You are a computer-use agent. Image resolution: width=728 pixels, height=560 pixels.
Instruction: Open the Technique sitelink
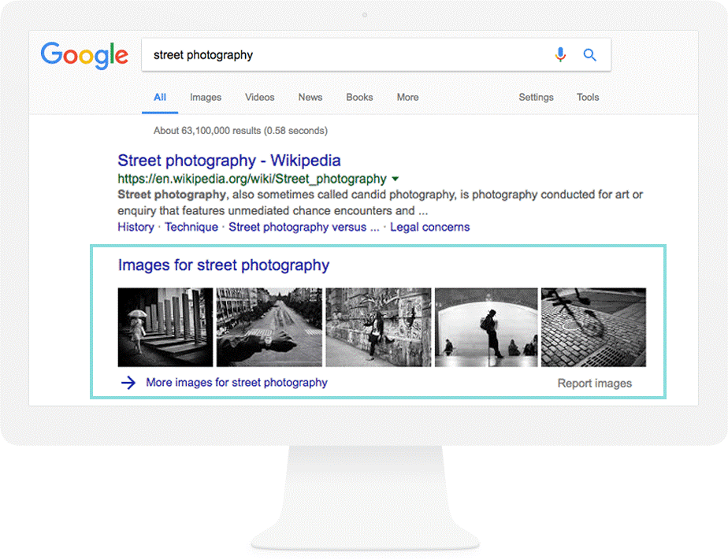(191, 228)
